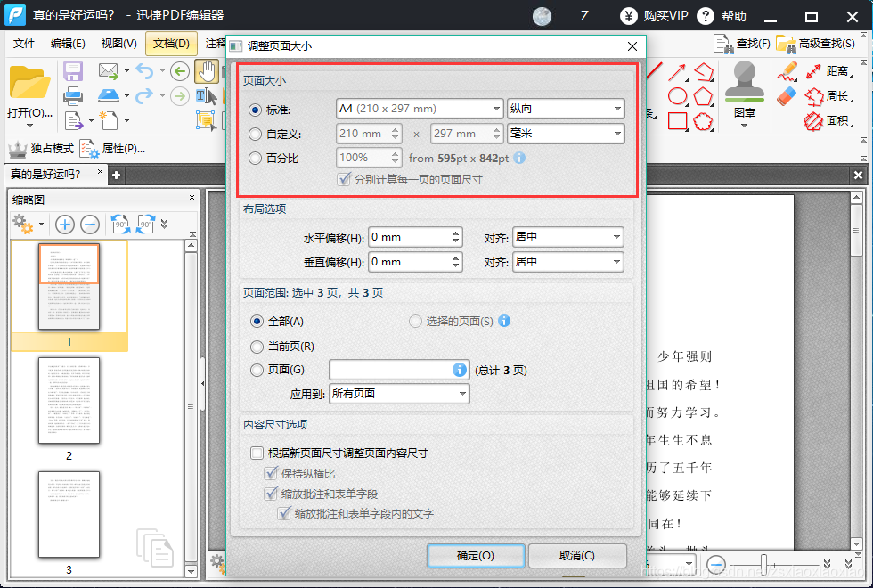Screen dimensions: 873x588
Task: Open the 视图(V) menu
Action: [x=119, y=44]
